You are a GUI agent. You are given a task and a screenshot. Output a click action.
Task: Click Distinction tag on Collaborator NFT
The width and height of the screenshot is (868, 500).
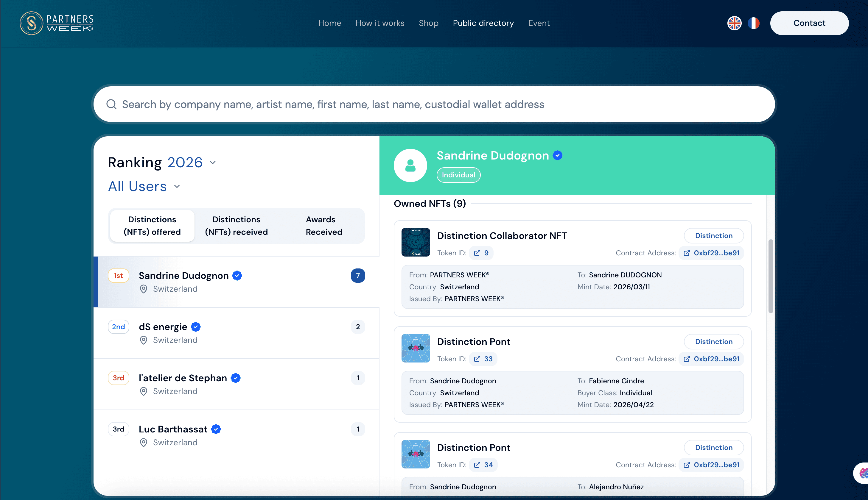coord(714,236)
